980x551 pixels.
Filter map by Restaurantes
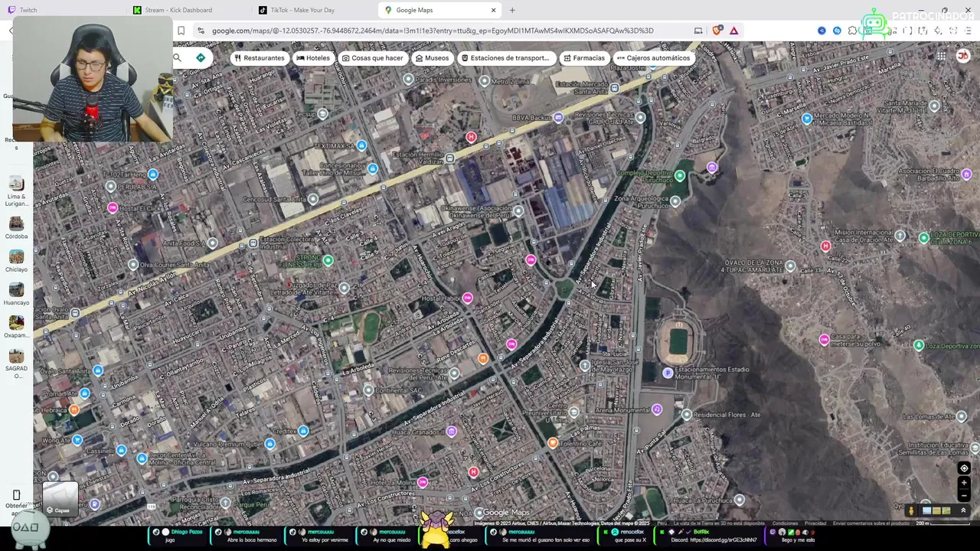click(x=259, y=58)
